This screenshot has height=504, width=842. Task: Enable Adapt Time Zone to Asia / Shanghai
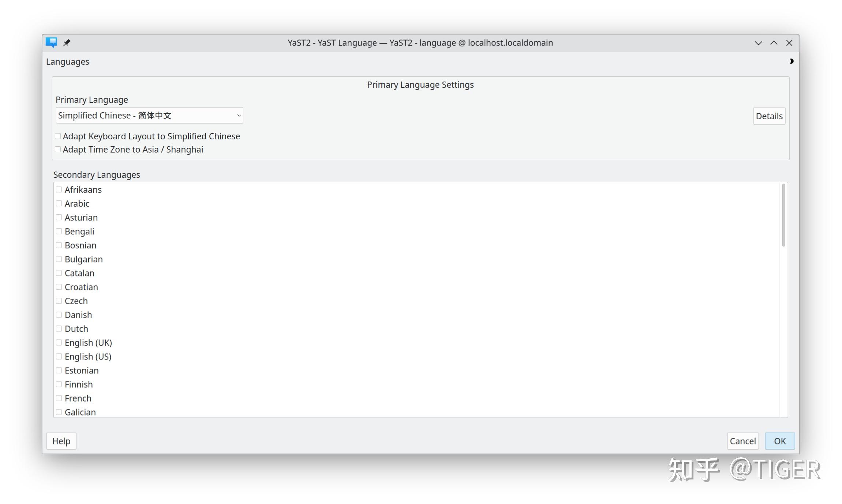(58, 149)
